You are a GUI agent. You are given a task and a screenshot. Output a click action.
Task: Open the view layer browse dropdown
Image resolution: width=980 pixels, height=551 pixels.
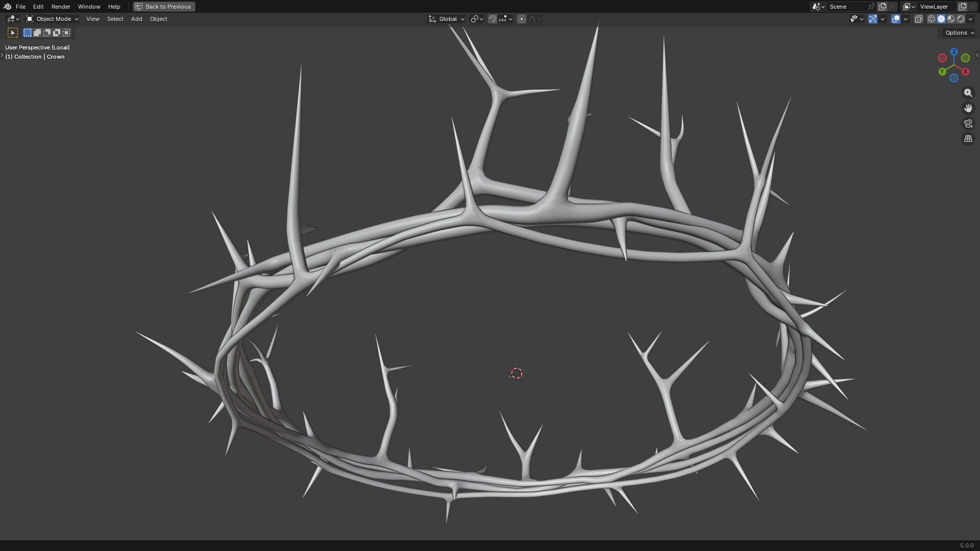[x=909, y=7]
